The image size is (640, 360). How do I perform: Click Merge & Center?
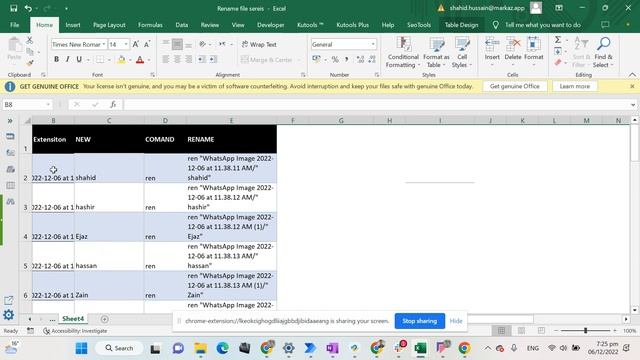[x=267, y=60]
